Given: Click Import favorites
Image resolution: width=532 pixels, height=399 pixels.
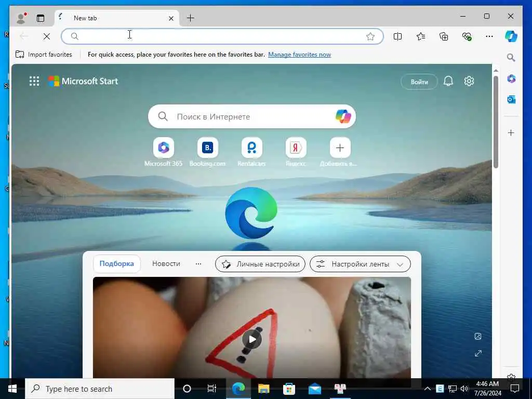Looking at the screenshot, I should 44,54.
